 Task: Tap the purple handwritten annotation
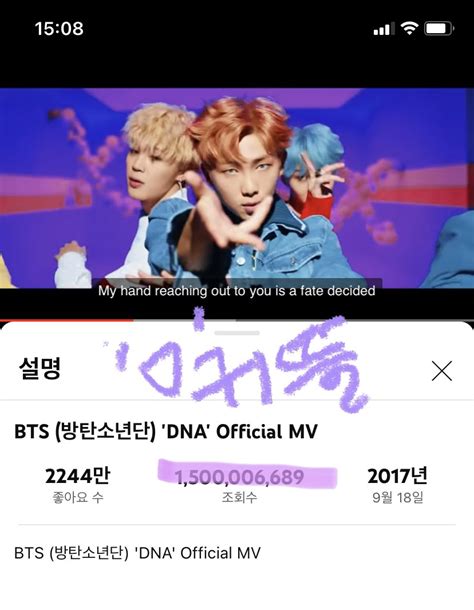[x=237, y=362]
